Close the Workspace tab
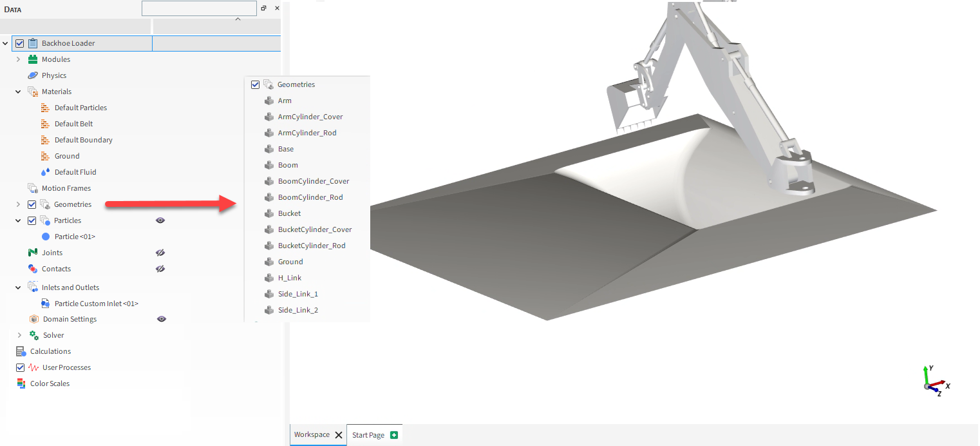The image size is (980, 446). [x=339, y=435]
